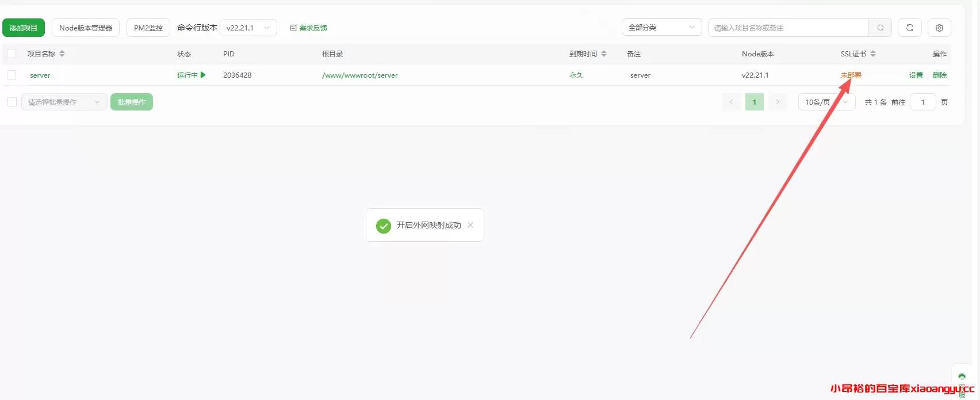Expand the 请选择批量操作 dropdown
Image resolution: width=980 pixels, height=400 pixels.
(64, 102)
